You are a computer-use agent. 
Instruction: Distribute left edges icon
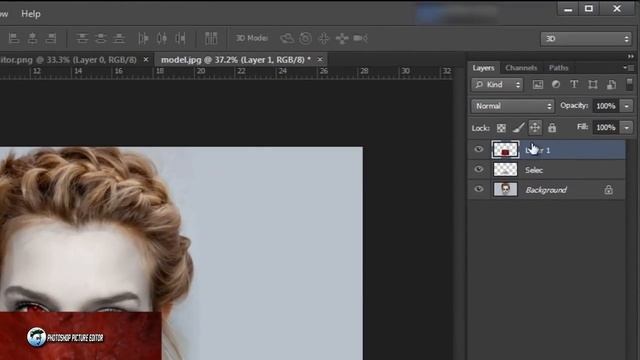pos(143,38)
